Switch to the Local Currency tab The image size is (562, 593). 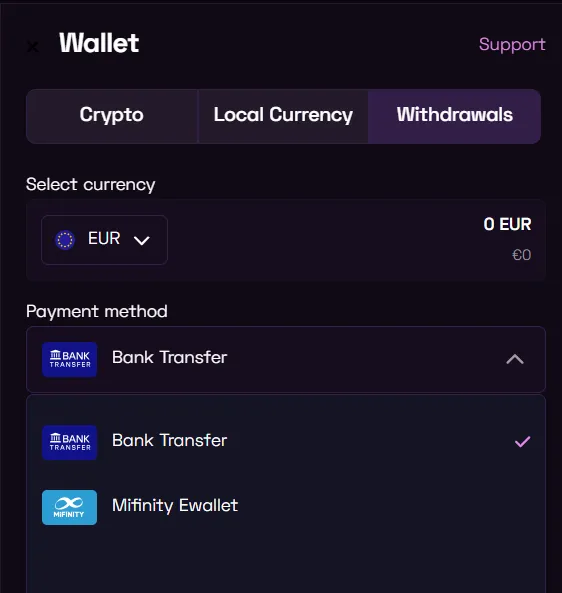[283, 116]
